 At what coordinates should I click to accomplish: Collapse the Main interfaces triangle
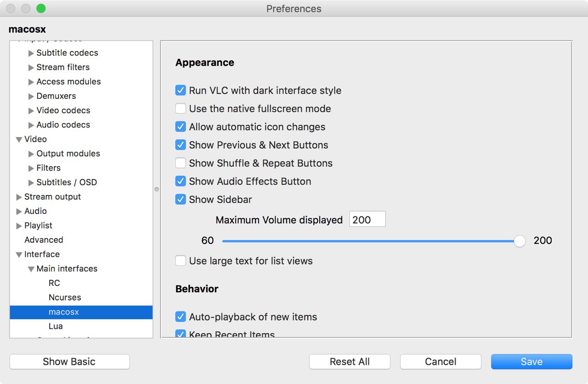pyautogui.click(x=31, y=269)
